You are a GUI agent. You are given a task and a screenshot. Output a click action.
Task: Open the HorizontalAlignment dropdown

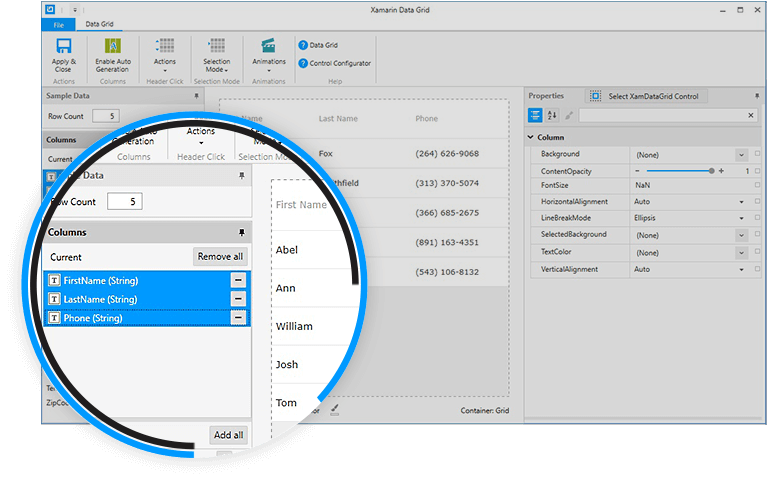pyautogui.click(x=742, y=202)
